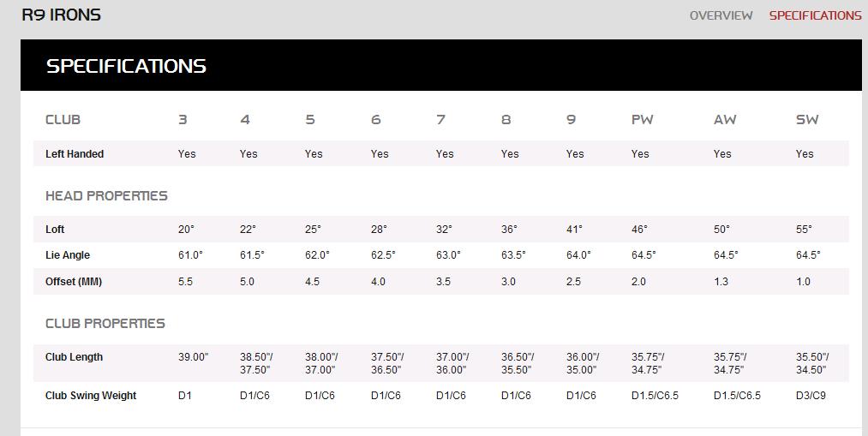Switch to the Overview tab
868x436 pixels.
pos(721,15)
